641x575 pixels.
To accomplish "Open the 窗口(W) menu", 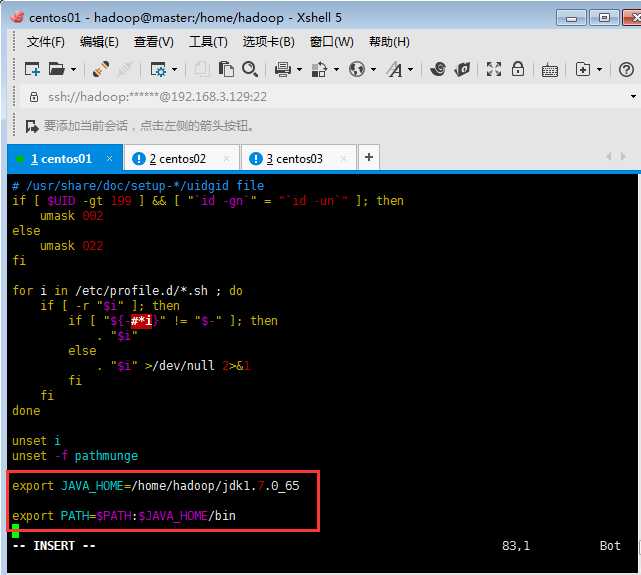I will 332,42.
